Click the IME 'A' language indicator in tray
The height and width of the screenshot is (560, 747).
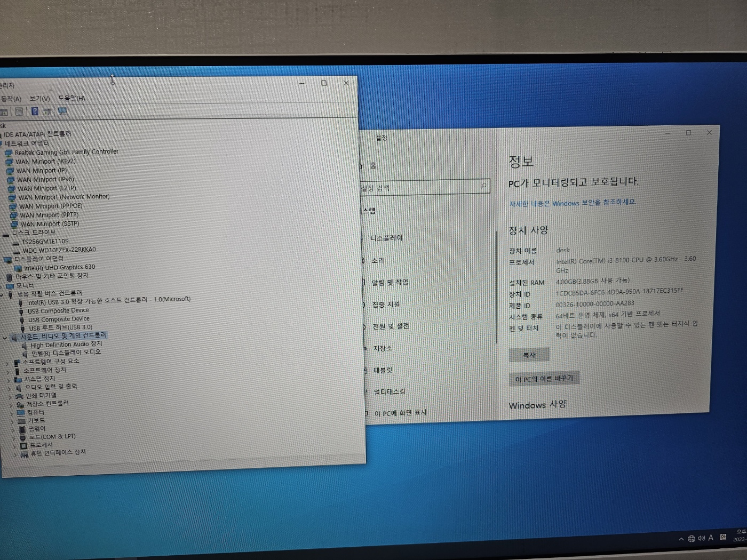pyautogui.click(x=711, y=538)
